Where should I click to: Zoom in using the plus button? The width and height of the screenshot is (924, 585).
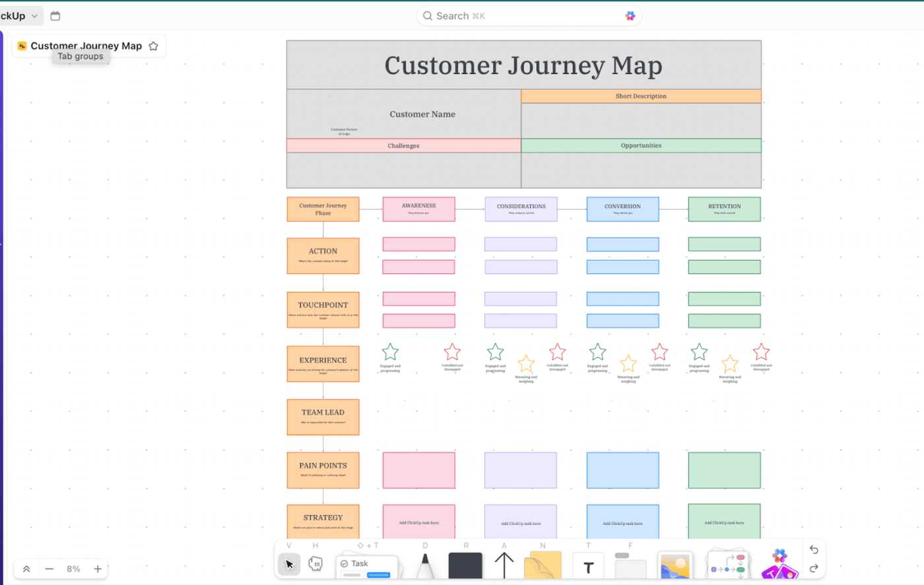click(97, 568)
